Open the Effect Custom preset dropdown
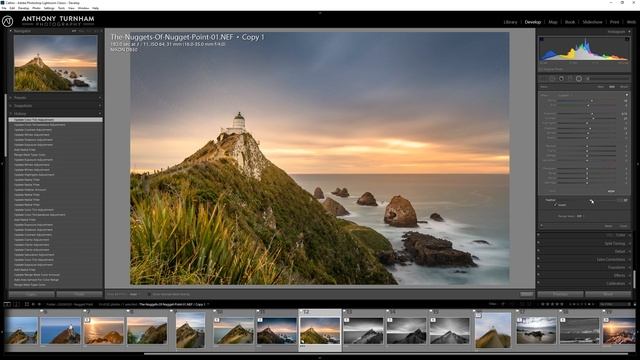 click(564, 95)
